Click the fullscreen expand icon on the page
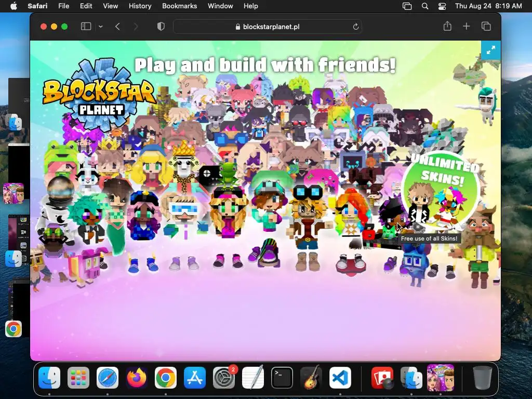The height and width of the screenshot is (399, 532). [x=490, y=50]
